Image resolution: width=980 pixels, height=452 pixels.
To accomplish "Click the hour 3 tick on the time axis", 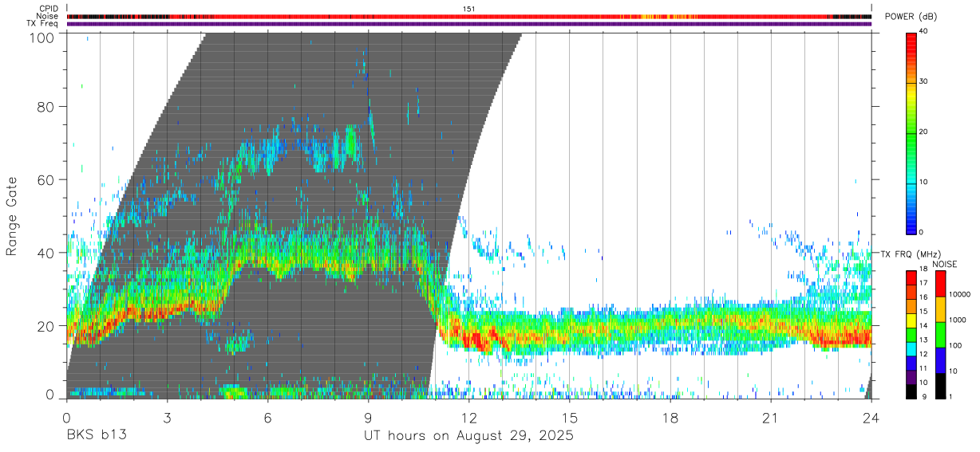I will (x=167, y=417).
